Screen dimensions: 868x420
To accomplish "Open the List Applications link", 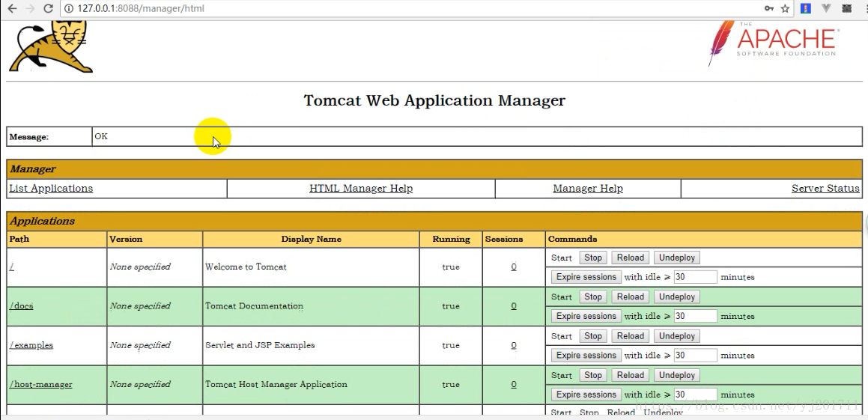I will [51, 188].
